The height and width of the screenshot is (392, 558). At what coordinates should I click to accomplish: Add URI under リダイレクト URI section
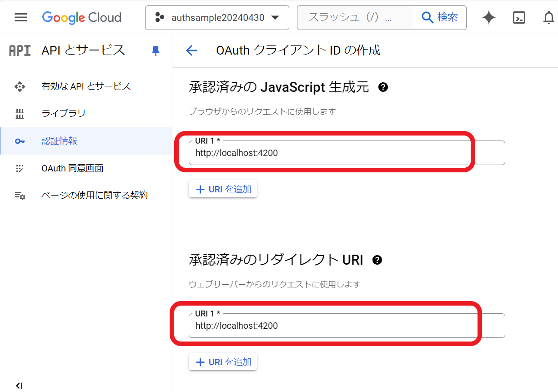(x=223, y=362)
